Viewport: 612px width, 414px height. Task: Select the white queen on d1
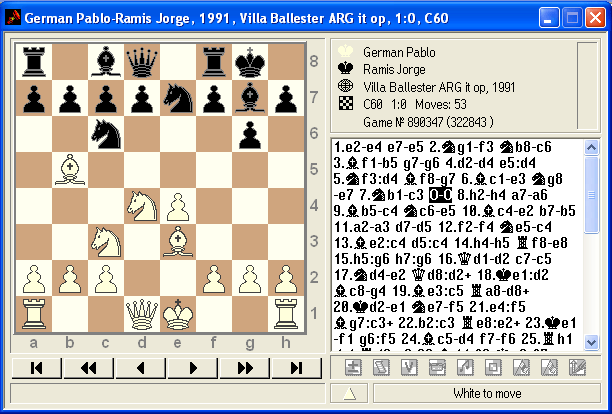[x=142, y=314]
